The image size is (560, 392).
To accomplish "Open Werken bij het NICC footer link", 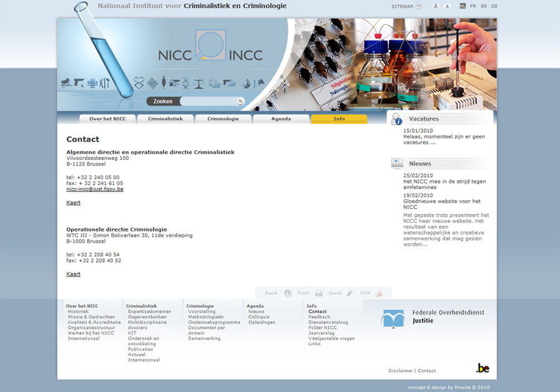I will (x=91, y=333).
